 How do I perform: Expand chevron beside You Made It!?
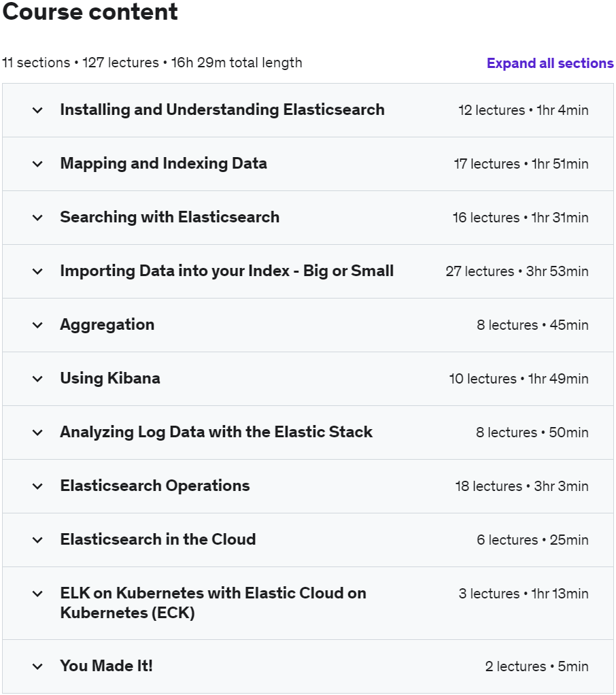point(37,666)
